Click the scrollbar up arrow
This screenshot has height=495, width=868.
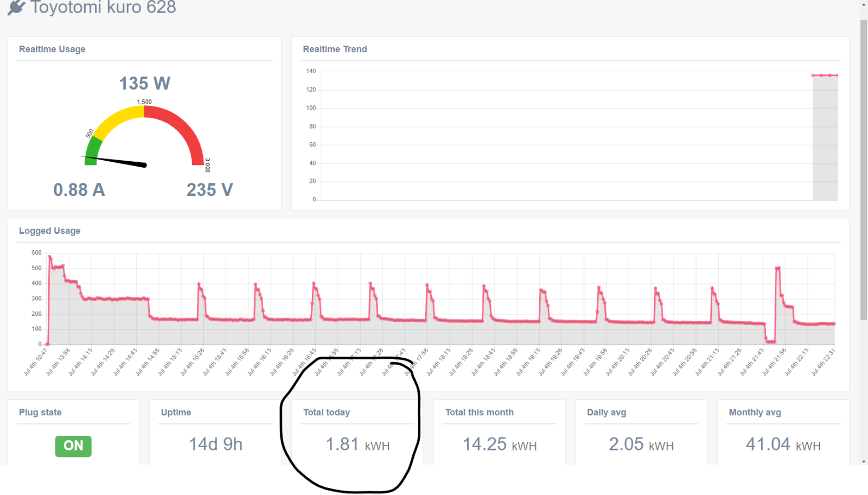click(864, 4)
